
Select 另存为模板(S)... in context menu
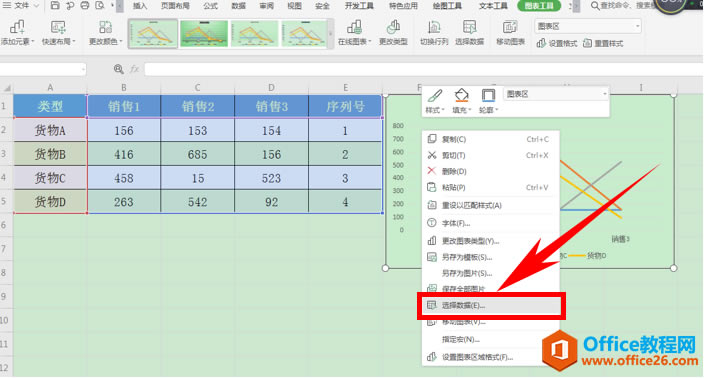pyautogui.click(x=491, y=258)
